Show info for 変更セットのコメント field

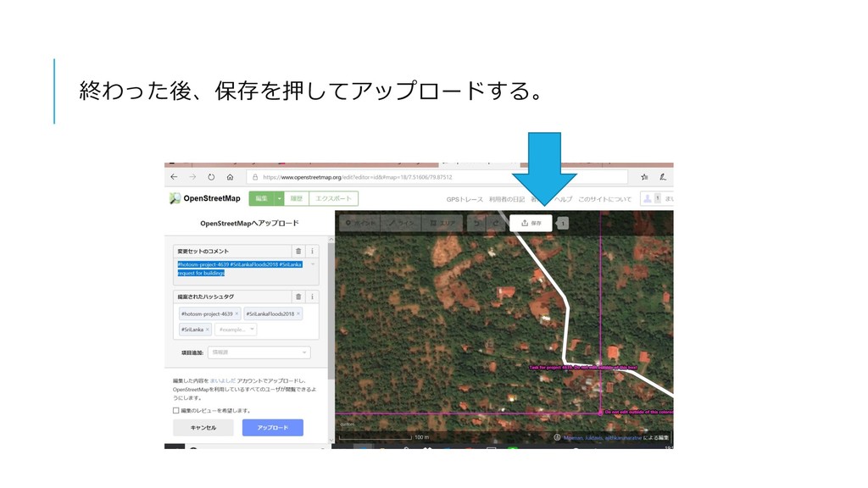[312, 251]
